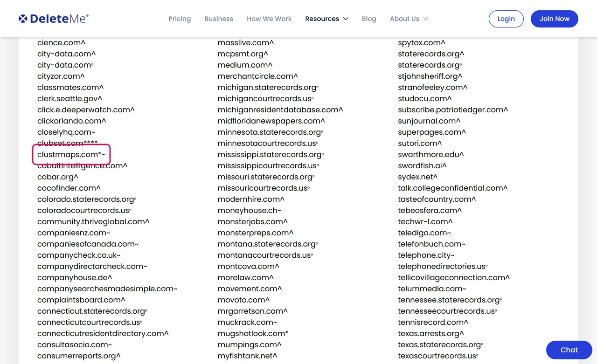Screen dimensions: 597x364
Task: Open the Chat widget
Action: (569, 350)
